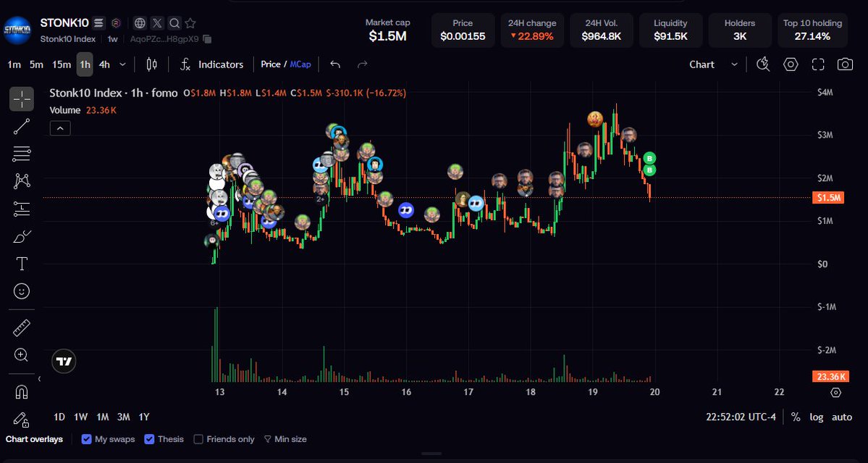The width and height of the screenshot is (868, 463).
Task: Select the crosshair cursor tool
Action: [x=22, y=99]
